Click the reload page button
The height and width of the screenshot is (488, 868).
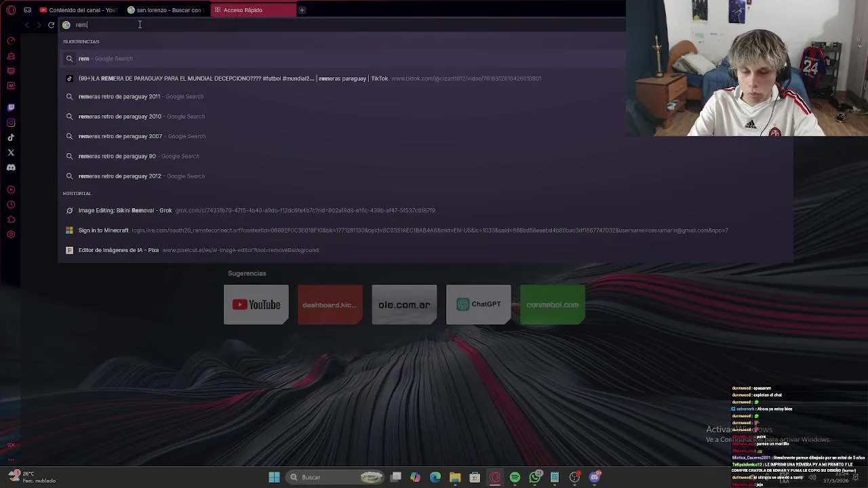[51, 25]
